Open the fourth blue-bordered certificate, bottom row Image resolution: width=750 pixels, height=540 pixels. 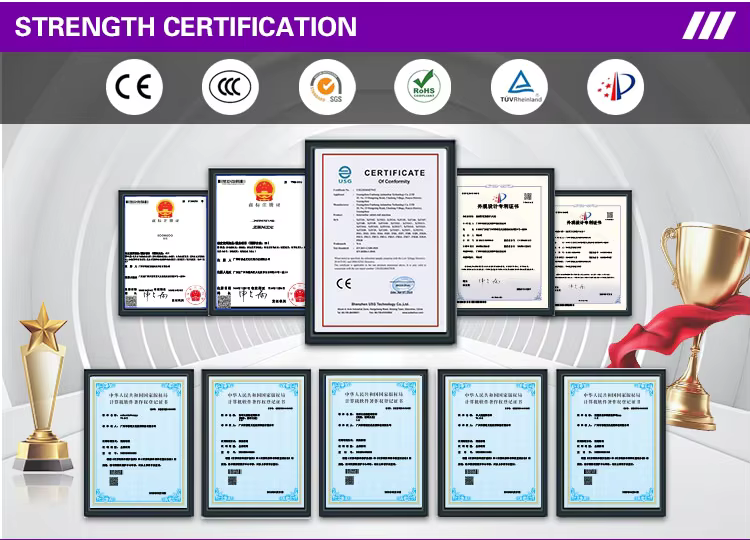coord(493,441)
